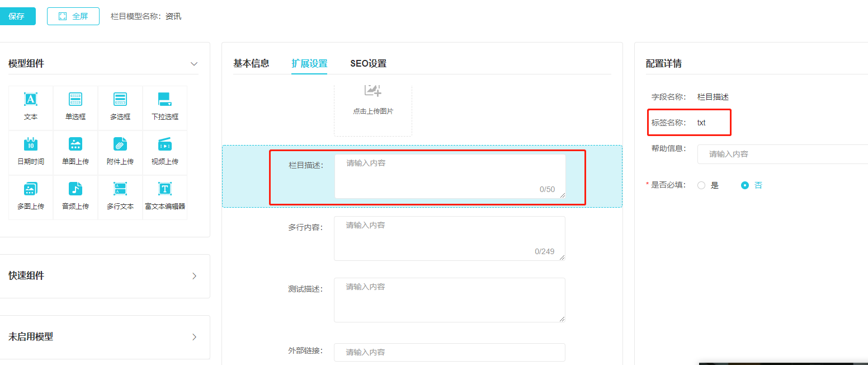Expand the 快速组件 section
Viewport: 868px width, 365px height.
[x=194, y=276]
